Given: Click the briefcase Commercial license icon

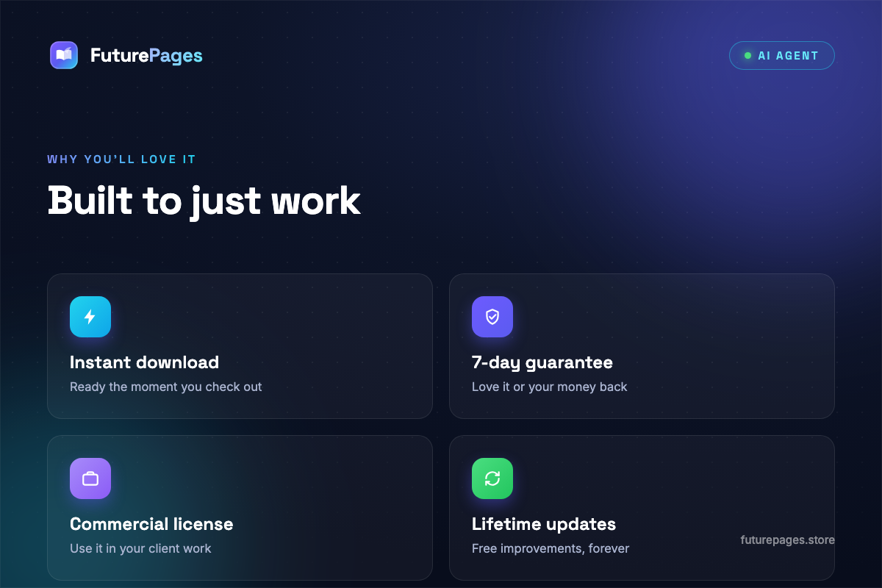Looking at the screenshot, I should (90, 478).
